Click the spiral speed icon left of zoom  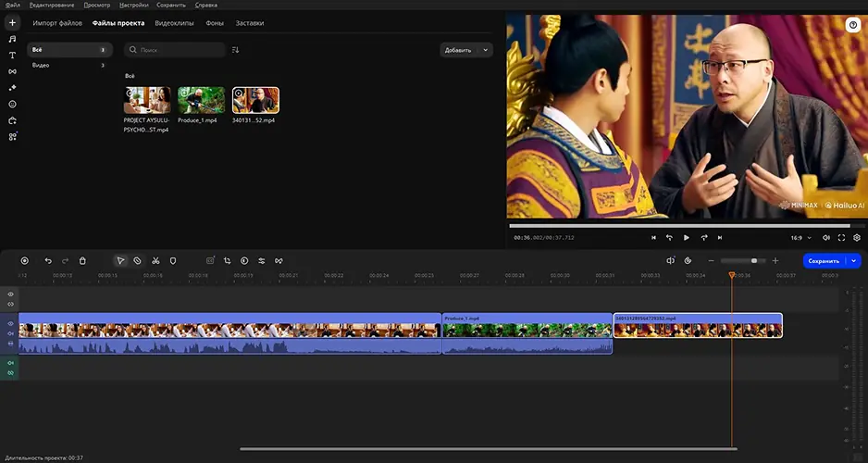pos(688,261)
